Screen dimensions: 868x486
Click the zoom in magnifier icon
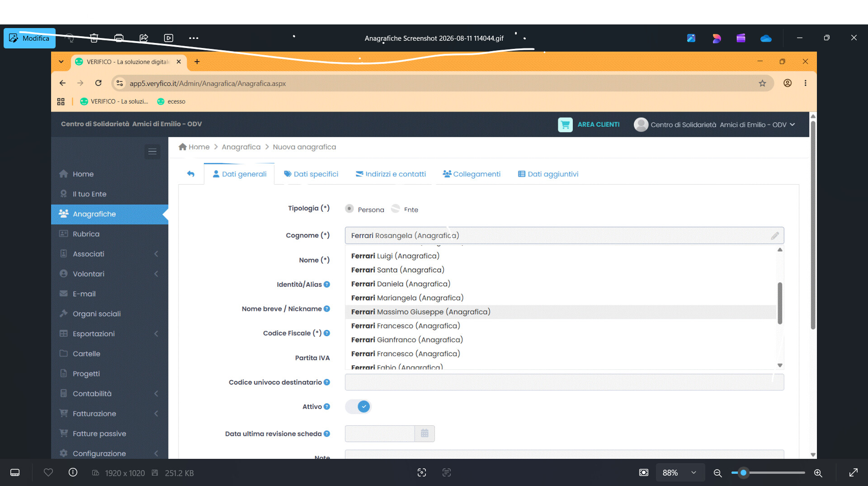point(818,473)
